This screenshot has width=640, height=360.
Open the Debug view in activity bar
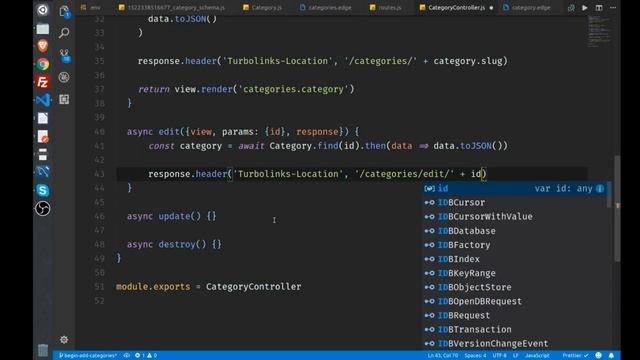coord(64,77)
